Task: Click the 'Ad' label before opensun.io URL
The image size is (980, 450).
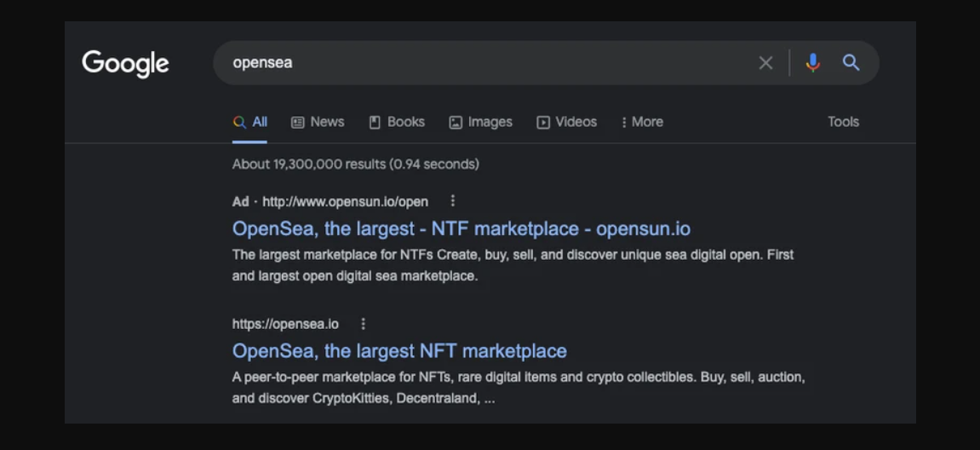Action: (x=241, y=201)
